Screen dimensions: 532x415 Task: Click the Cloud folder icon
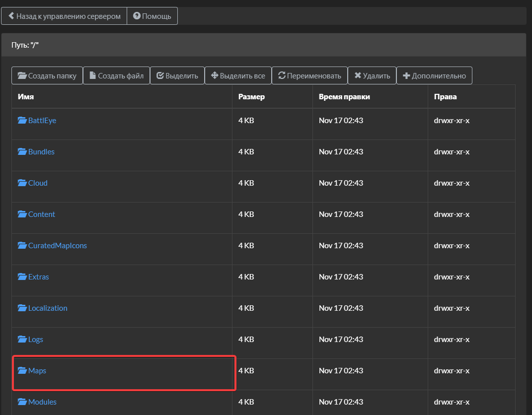coord(22,183)
